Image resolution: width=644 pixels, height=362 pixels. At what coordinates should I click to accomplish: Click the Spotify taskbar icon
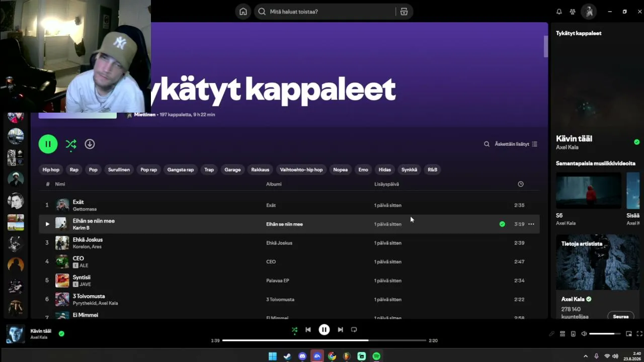(376, 356)
